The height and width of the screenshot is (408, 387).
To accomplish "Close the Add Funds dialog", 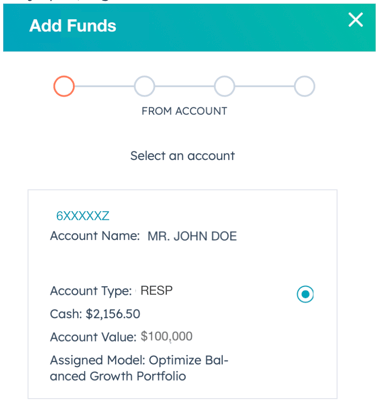I will (355, 20).
